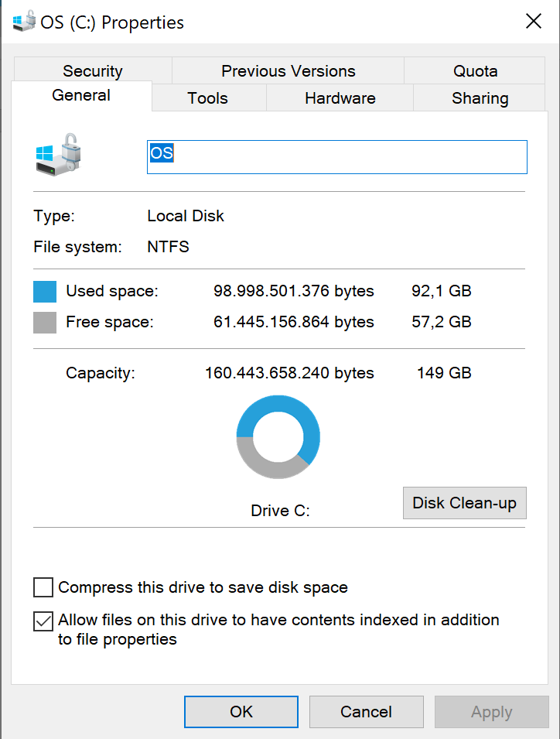
Task: Click the Disk Clean-up button
Action: 464,503
